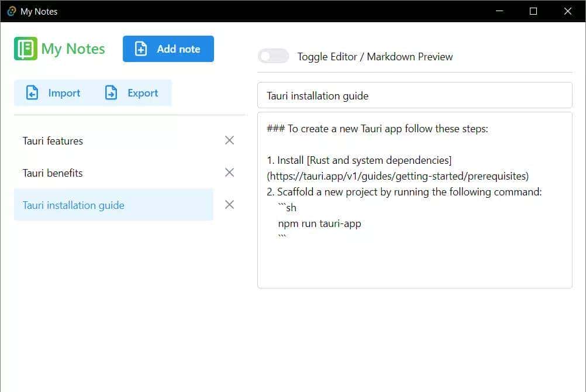
Task: Click the green My Notes logo icon
Action: point(25,49)
